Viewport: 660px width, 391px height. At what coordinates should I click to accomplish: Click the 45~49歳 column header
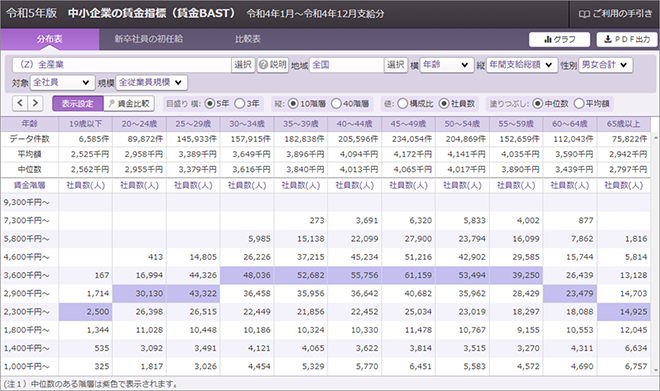point(408,124)
